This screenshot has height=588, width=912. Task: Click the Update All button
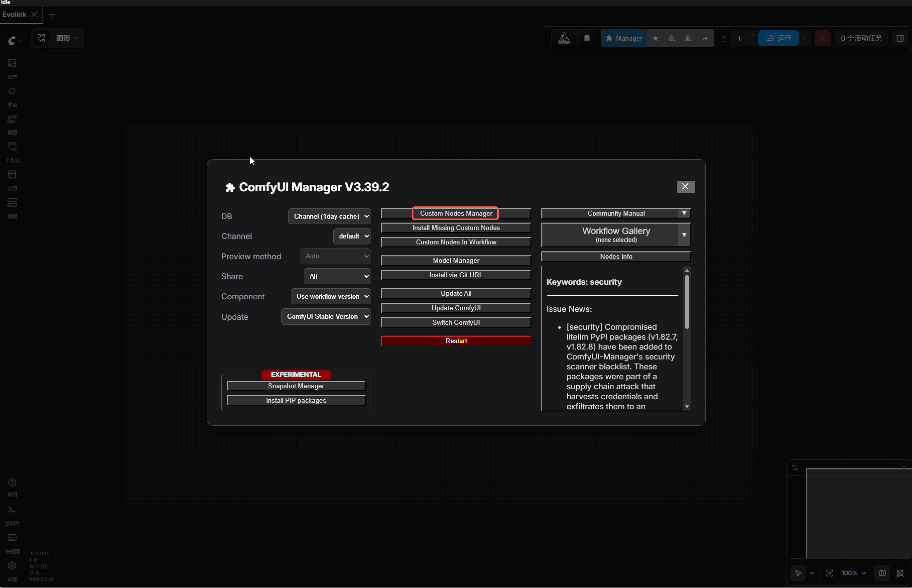(456, 293)
